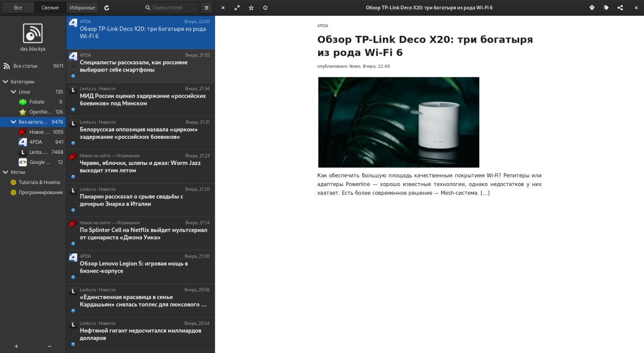Toggle unread dot on Панарин article
This screenshot has width=644, height=353.
[x=73, y=210]
